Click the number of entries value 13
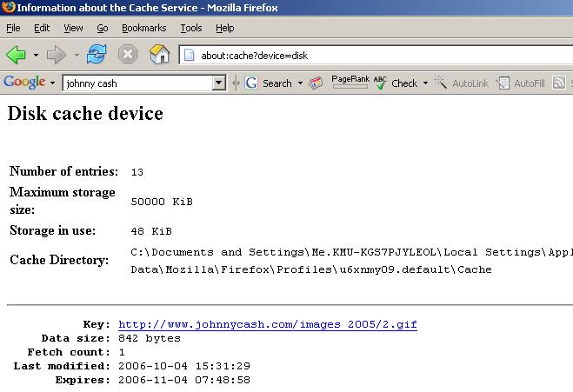Screen dimensions: 573x392 coord(137,172)
